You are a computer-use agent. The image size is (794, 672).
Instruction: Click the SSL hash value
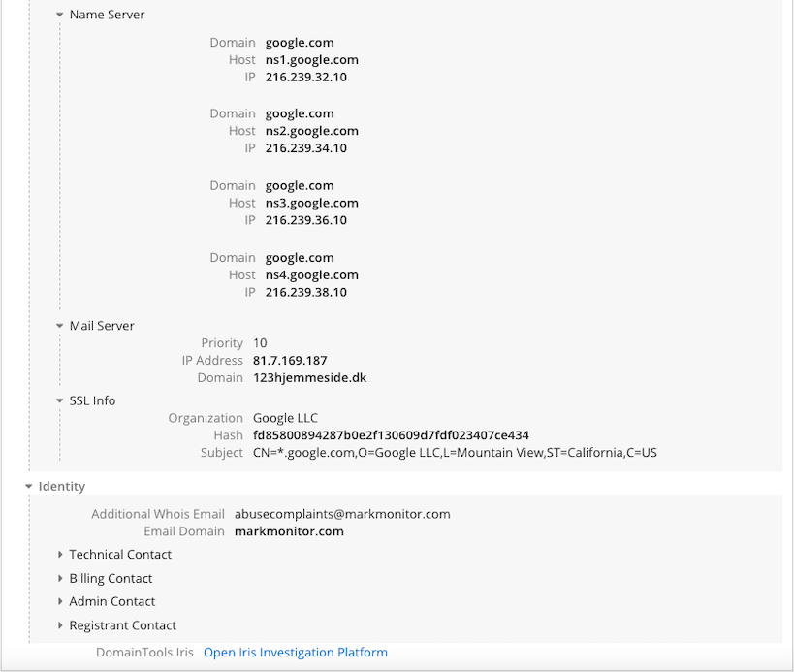point(391,435)
